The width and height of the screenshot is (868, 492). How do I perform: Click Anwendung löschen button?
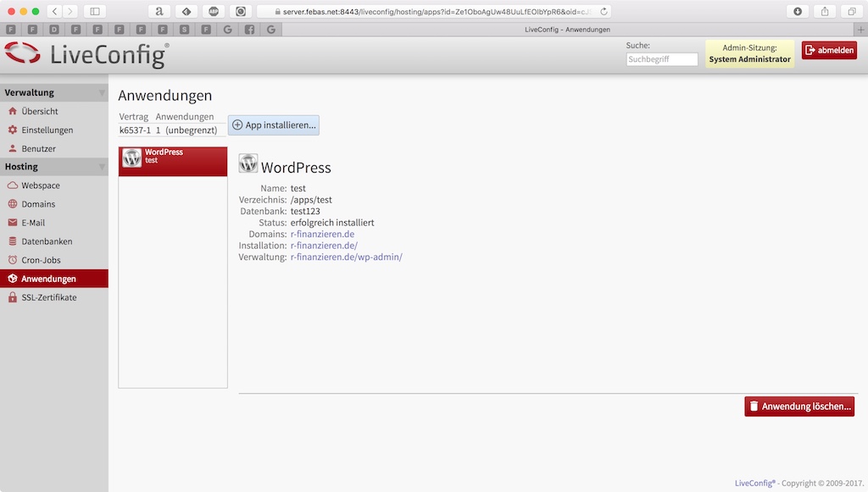point(799,406)
